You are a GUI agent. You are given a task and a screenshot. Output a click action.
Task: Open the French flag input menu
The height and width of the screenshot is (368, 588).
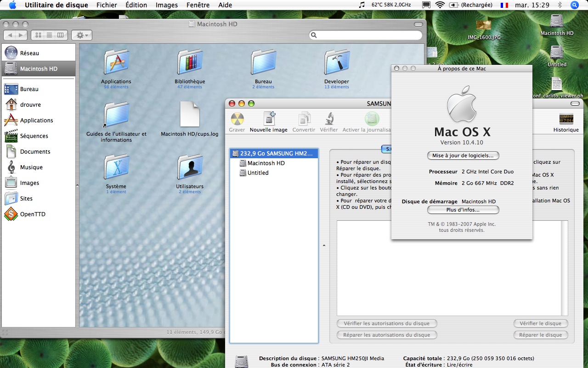tap(504, 5)
